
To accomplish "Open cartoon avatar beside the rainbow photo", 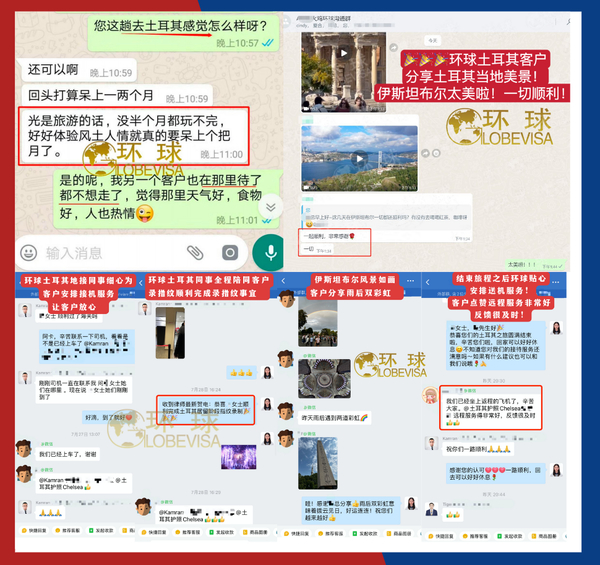I will [287, 299].
